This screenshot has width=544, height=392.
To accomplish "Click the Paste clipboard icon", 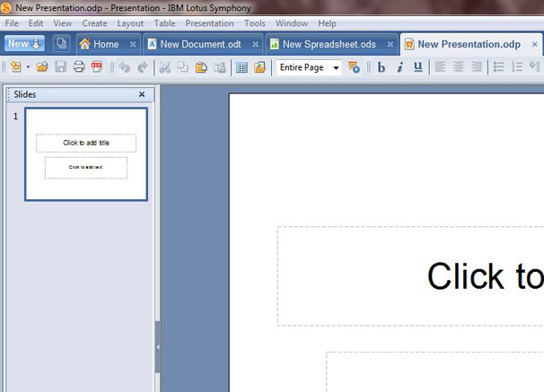I will tap(201, 67).
